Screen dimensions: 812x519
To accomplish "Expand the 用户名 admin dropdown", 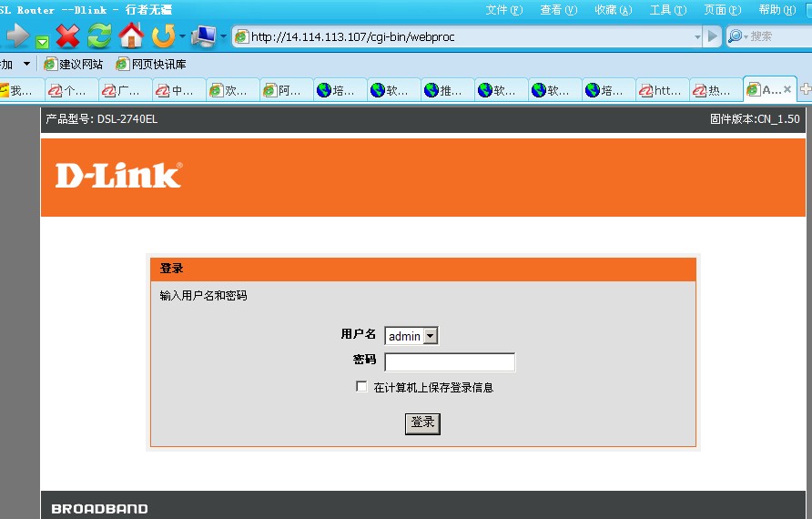I will [x=431, y=336].
